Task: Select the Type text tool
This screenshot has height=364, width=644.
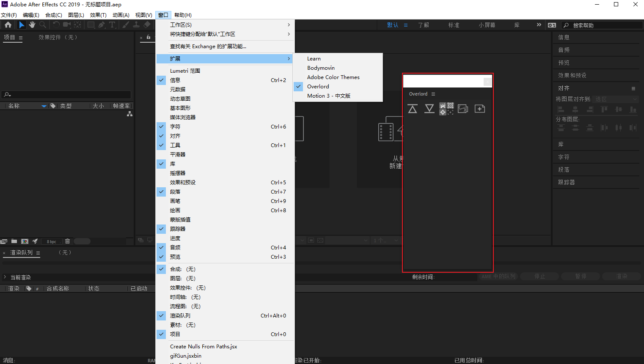Action: point(112,25)
